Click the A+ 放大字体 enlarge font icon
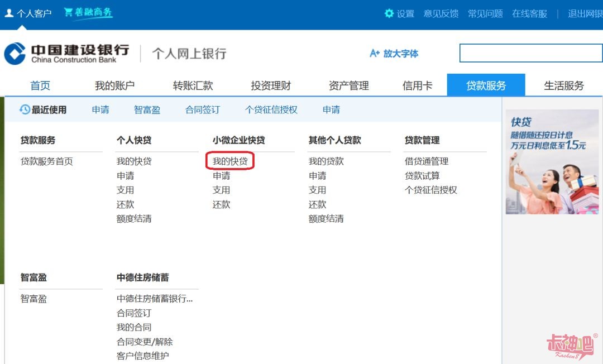The width and height of the screenshot is (603, 364). (x=374, y=54)
